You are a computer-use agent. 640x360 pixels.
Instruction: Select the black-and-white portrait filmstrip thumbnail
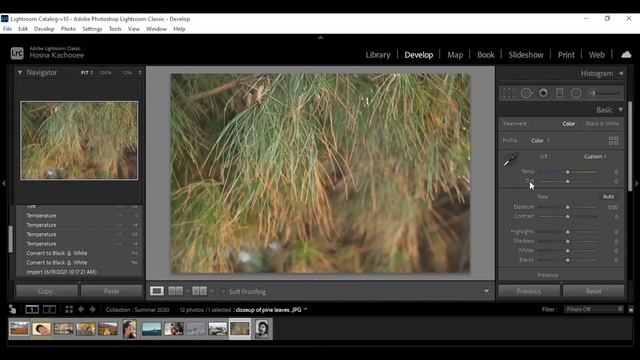coord(262,329)
